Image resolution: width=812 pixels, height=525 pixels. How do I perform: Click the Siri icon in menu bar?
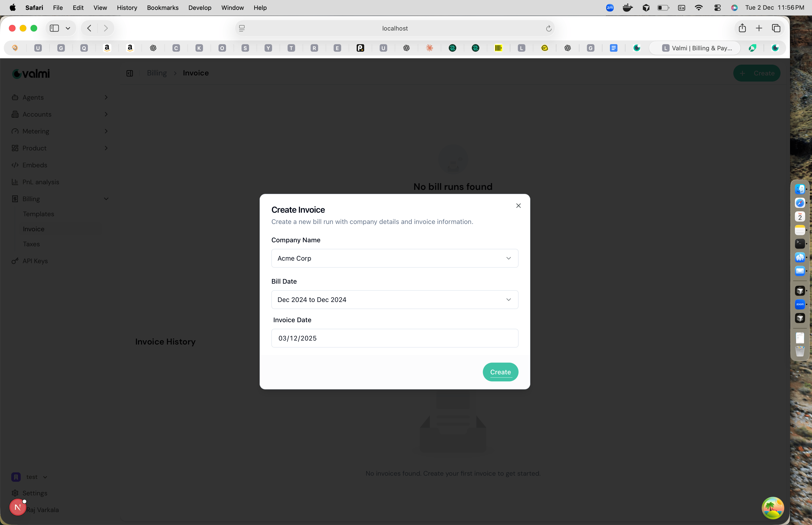[x=734, y=8]
